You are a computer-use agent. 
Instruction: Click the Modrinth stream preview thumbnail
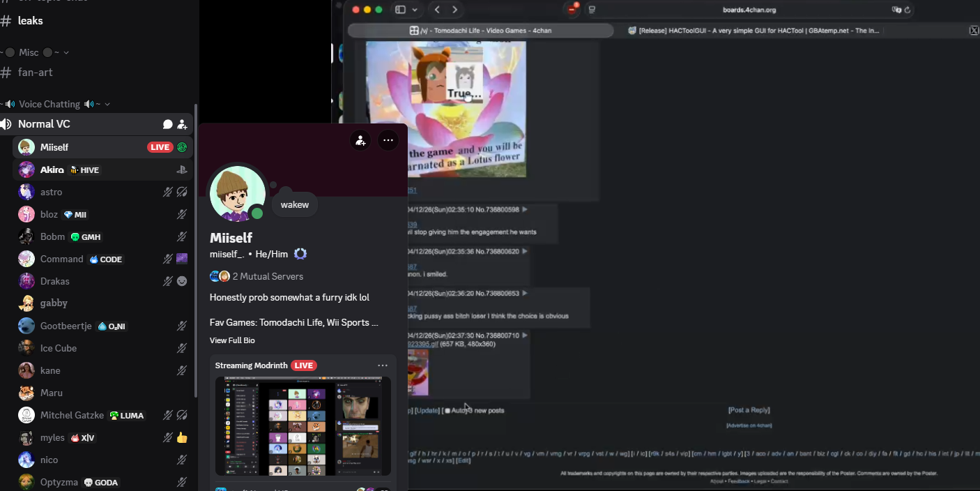coord(303,426)
